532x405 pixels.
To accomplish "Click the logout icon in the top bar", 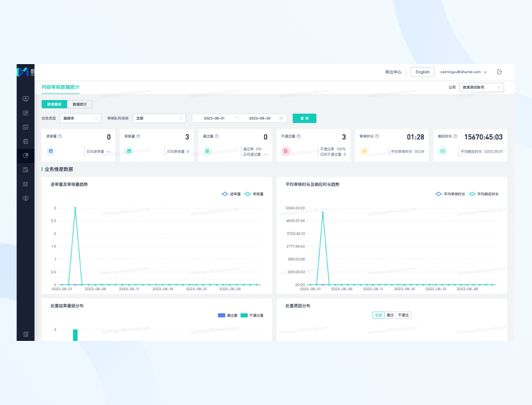I will [x=499, y=72].
